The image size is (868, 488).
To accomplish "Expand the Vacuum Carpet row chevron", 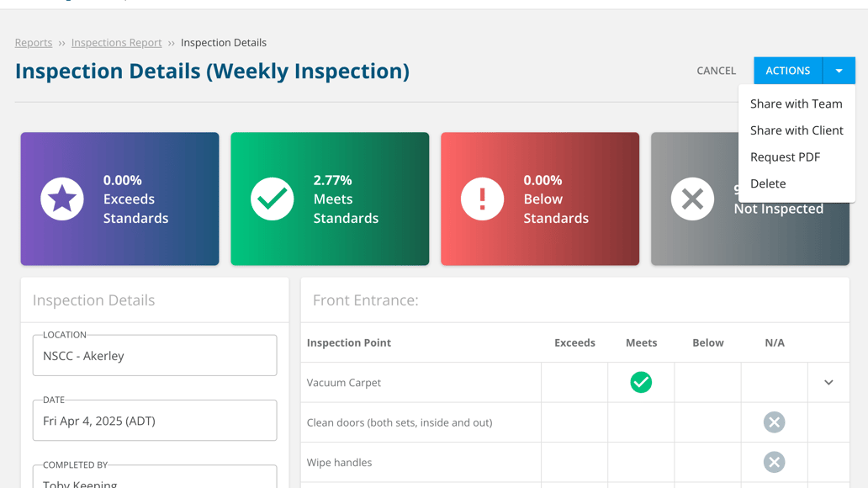I will 828,383.
